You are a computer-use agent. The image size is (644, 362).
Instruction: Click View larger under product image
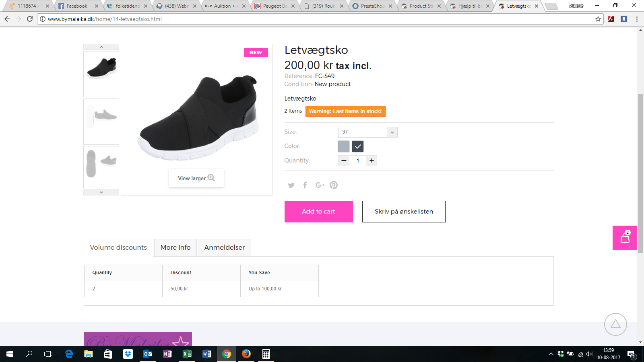[x=196, y=178]
